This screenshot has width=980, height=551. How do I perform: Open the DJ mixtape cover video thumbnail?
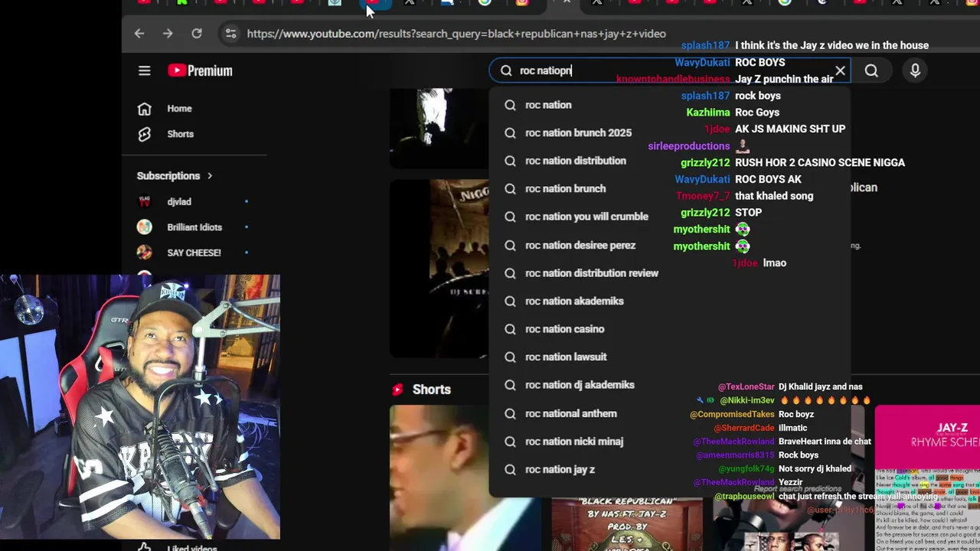pos(439,269)
